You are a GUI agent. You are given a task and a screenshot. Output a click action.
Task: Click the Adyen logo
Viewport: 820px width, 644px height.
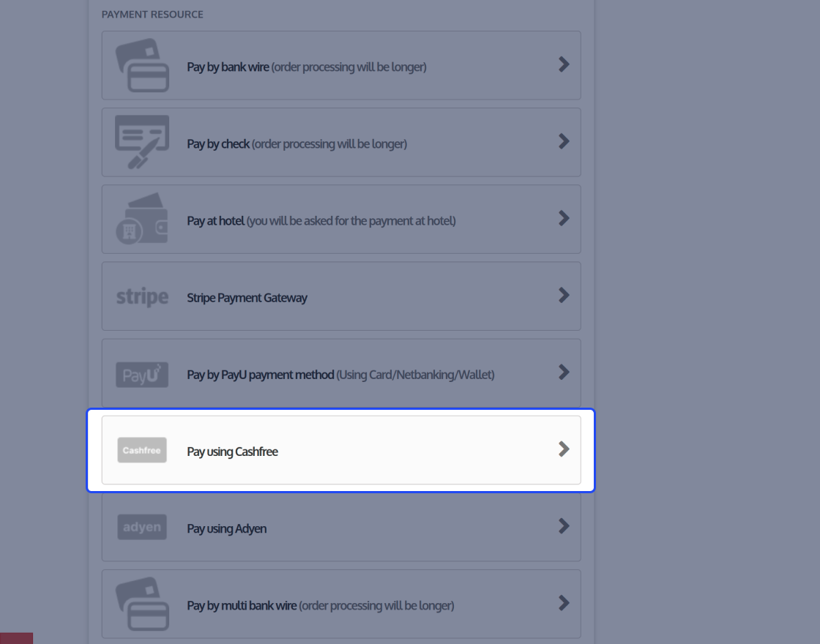pyautogui.click(x=142, y=527)
